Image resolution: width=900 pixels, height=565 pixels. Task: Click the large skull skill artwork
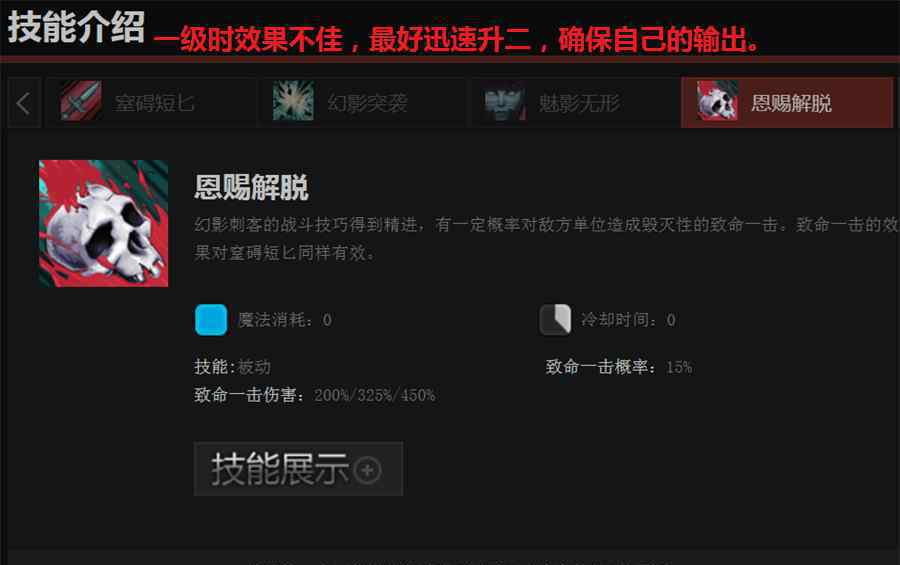point(103,223)
